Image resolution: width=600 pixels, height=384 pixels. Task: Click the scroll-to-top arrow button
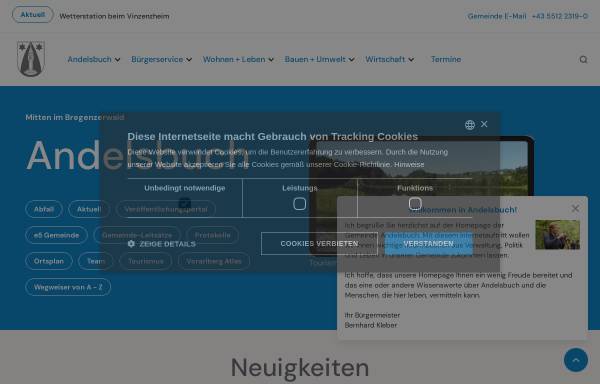(x=576, y=360)
